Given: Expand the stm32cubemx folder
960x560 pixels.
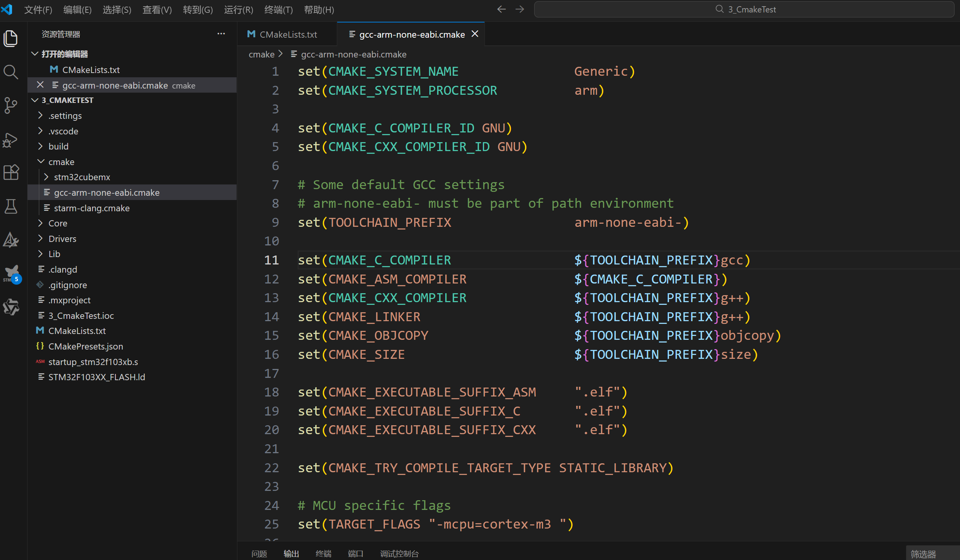Looking at the screenshot, I should (46, 177).
